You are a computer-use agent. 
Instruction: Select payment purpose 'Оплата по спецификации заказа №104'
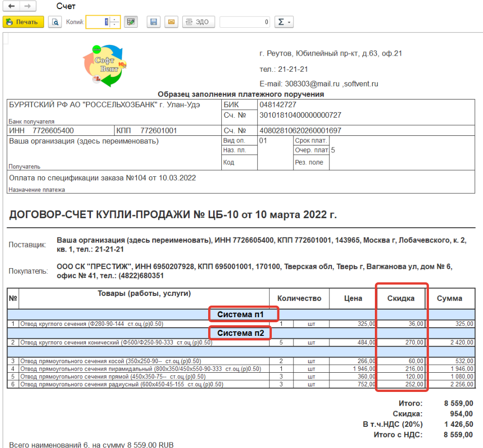pyautogui.click(x=102, y=178)
